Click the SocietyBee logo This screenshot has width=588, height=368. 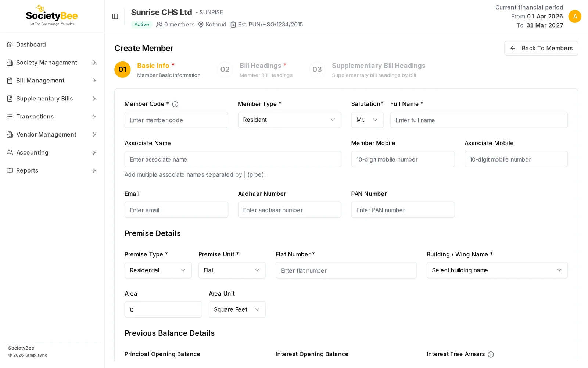pos(52,15)
